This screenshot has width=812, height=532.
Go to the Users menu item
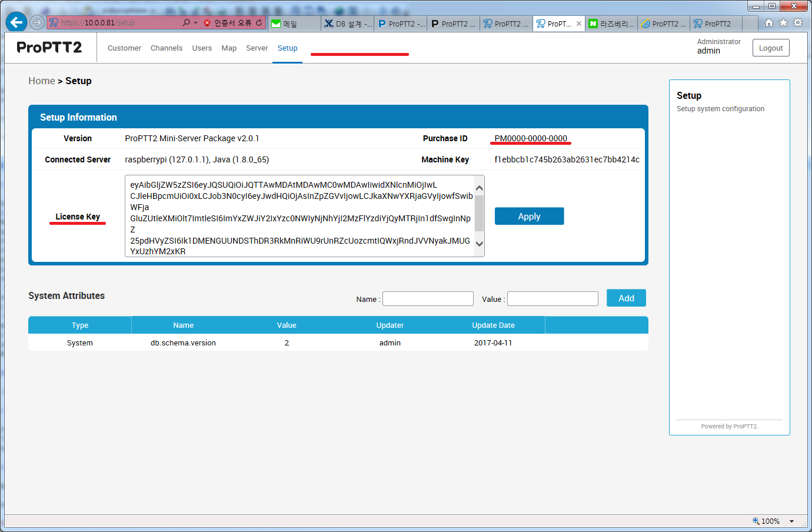click(x=202, y=48)
